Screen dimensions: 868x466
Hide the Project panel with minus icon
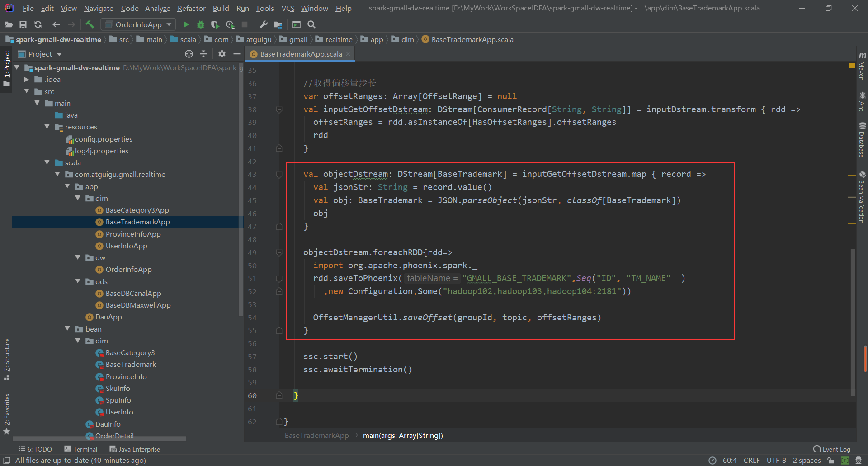pyautogui.click(x=236, y=54)
